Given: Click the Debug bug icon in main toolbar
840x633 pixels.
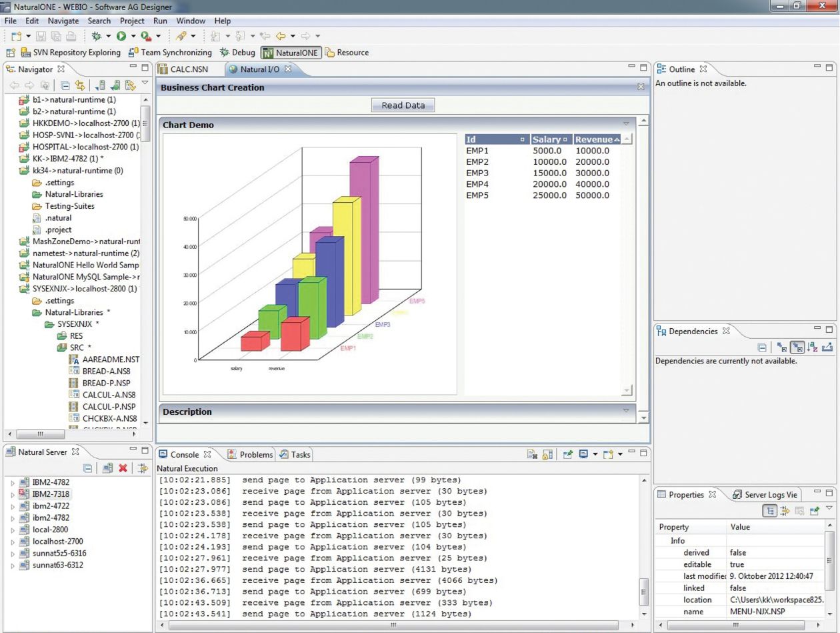Looking at the screenshot, I should 97,36.
